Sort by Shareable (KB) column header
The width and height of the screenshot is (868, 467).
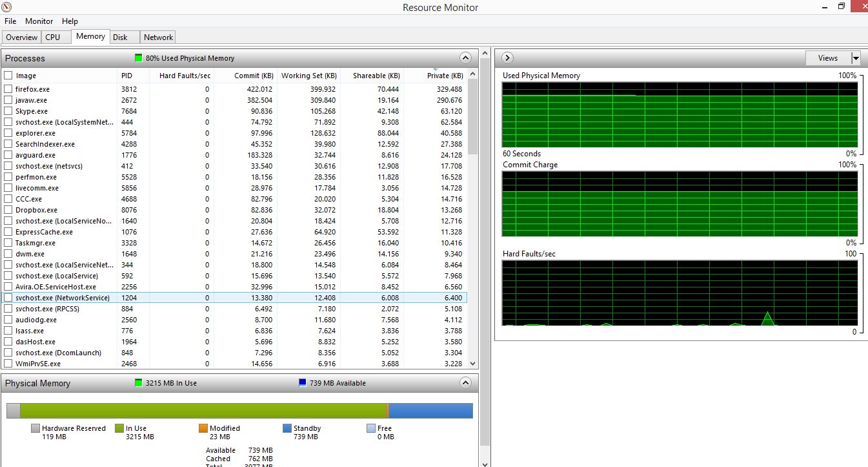[x=372, y=76]
